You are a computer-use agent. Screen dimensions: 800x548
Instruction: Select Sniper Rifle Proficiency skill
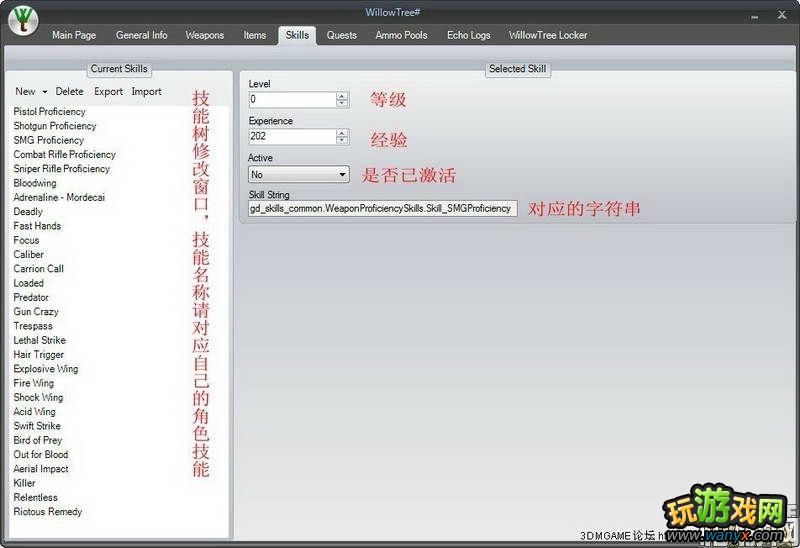[61, 168]
